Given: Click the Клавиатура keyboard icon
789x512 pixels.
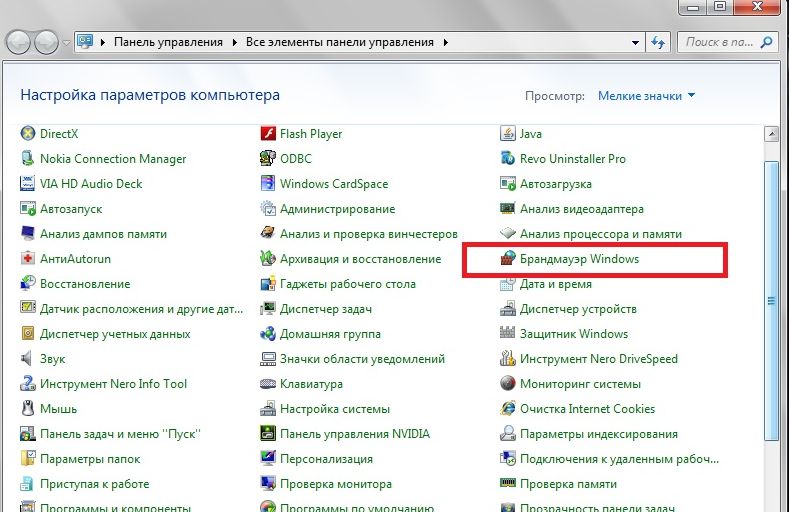Looking at the screenshot, I should coord(268,384).
